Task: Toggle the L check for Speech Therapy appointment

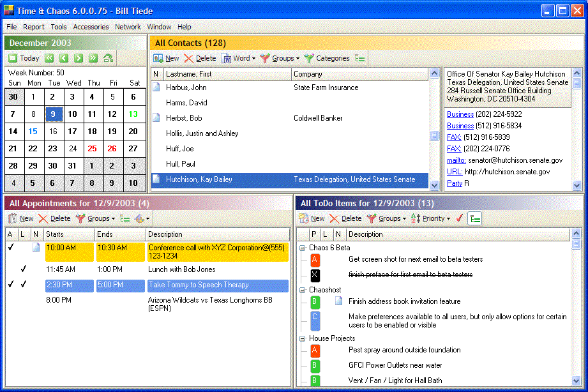Action: coord(24,284)
